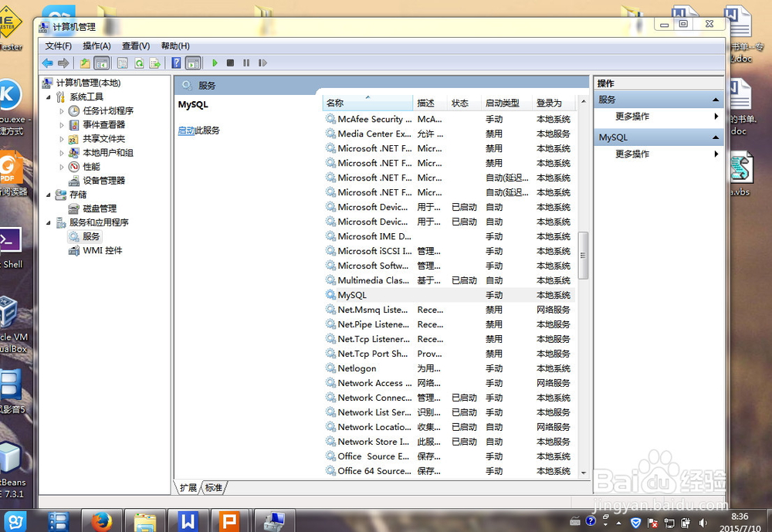This screenshot has height=532, width=772.
Task: Select the Net.Msmq Liste... service row
Action: pos(449,310)
